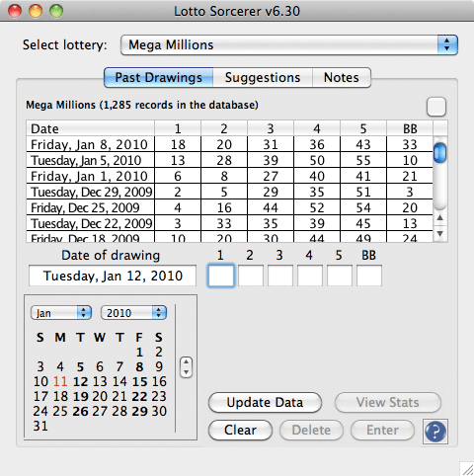Pick day 30 in the calendar
Screen dimensions: 474x476
coord(159,412)
